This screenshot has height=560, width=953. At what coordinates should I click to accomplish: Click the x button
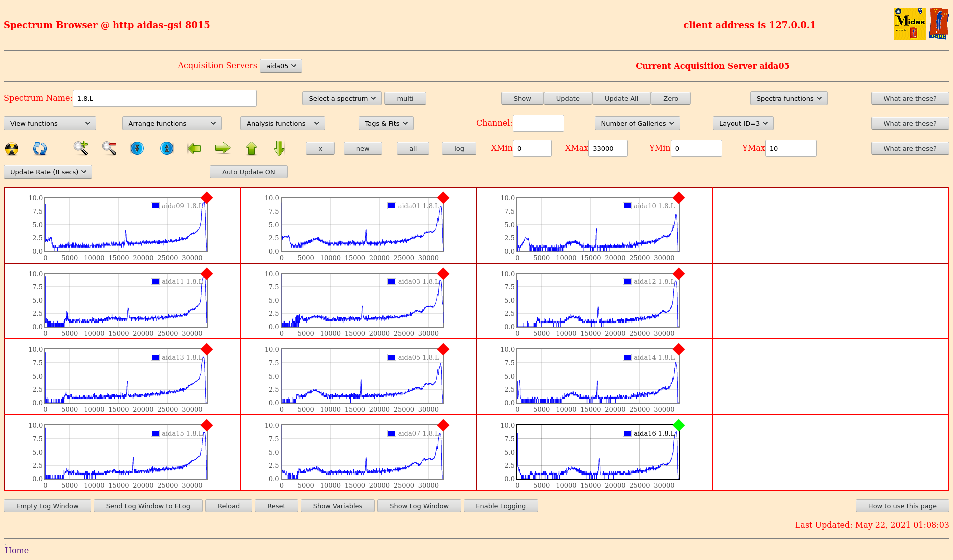(x=320, y=148)
